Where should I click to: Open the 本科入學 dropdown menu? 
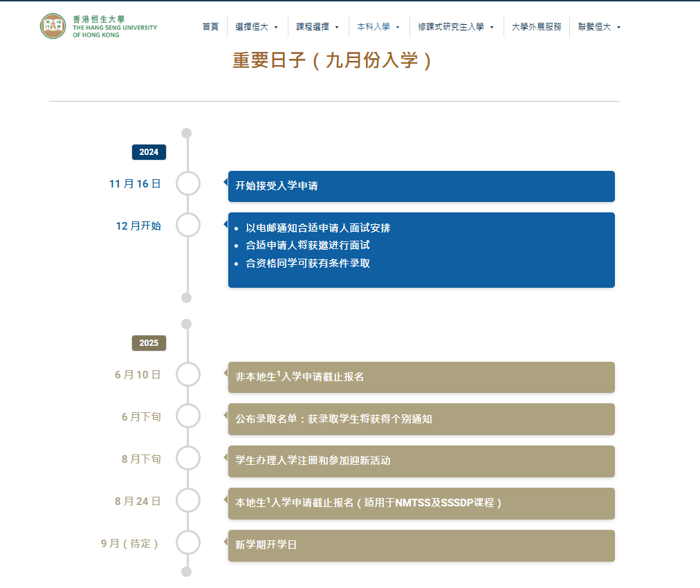pos(374,26)
